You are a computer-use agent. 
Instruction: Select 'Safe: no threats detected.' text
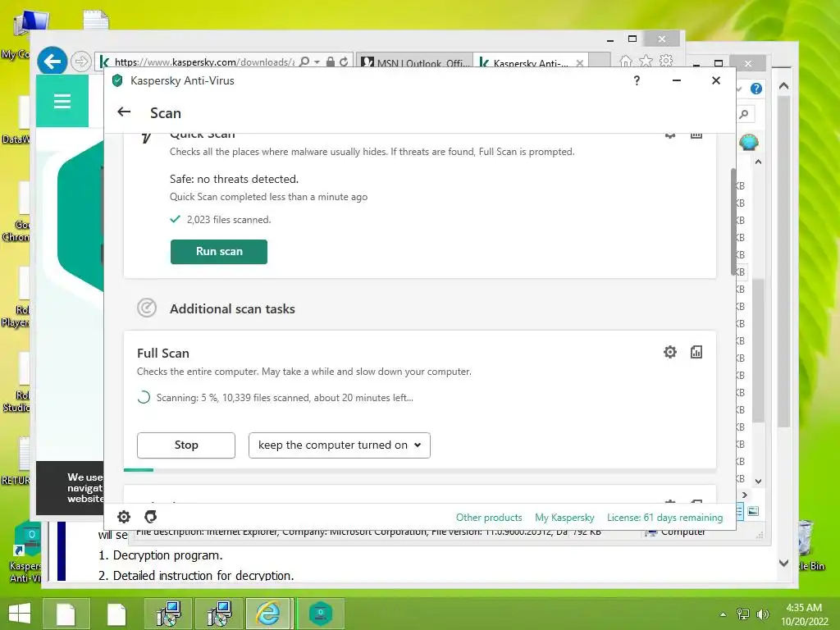click(x=234, y=179)
